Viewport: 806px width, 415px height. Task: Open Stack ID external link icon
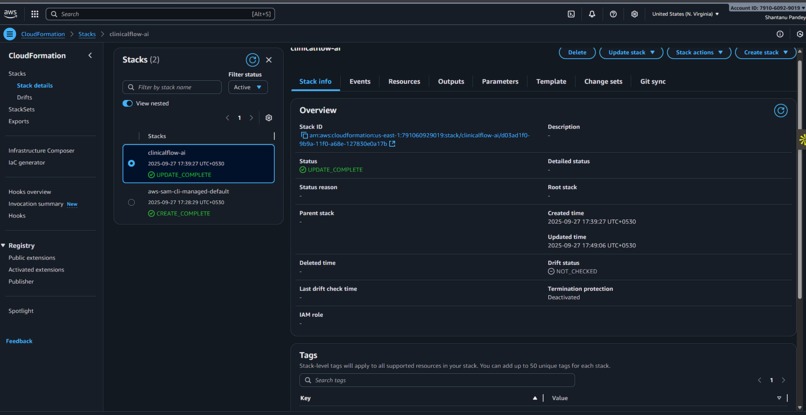(x=392, y=144)
